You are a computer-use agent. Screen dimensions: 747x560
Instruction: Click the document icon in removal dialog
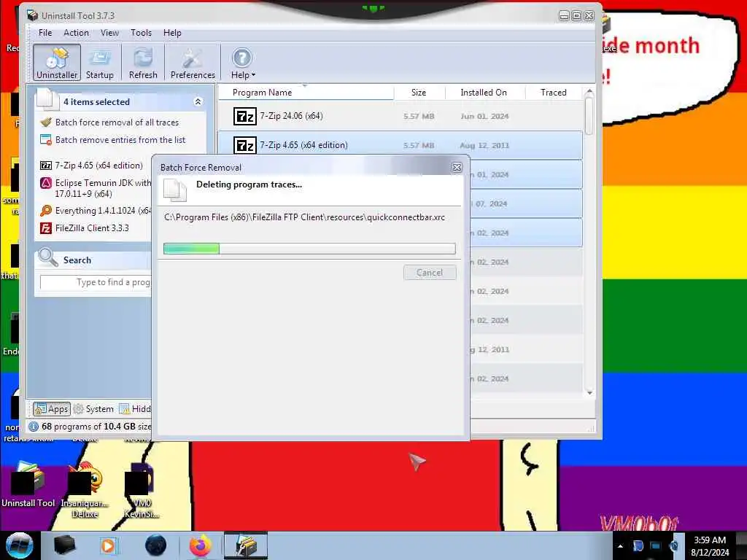(x=175, y=190)
